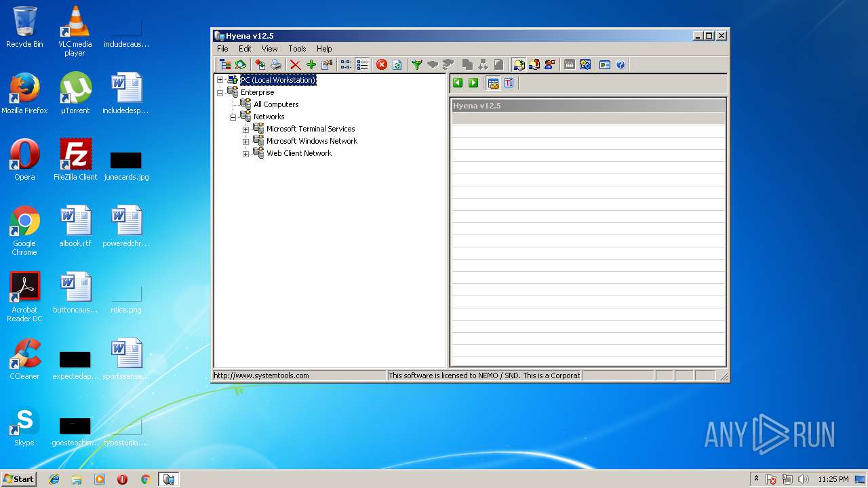Click the green back arrow in right pane
The height and width of the screenshot is (488, 868).
tap(458, 83)
